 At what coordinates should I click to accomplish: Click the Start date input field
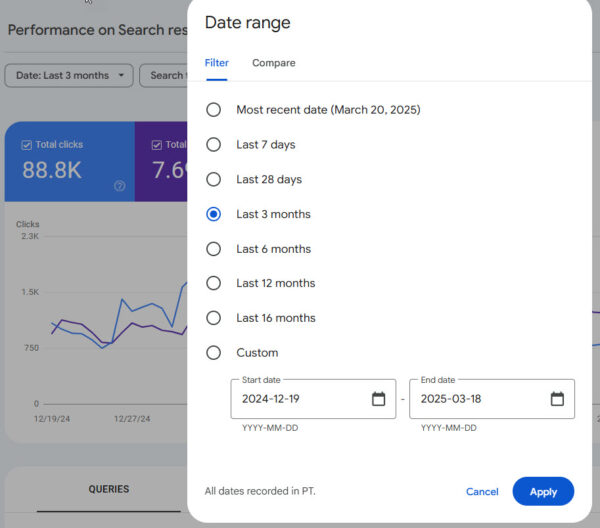pos(313,399)
